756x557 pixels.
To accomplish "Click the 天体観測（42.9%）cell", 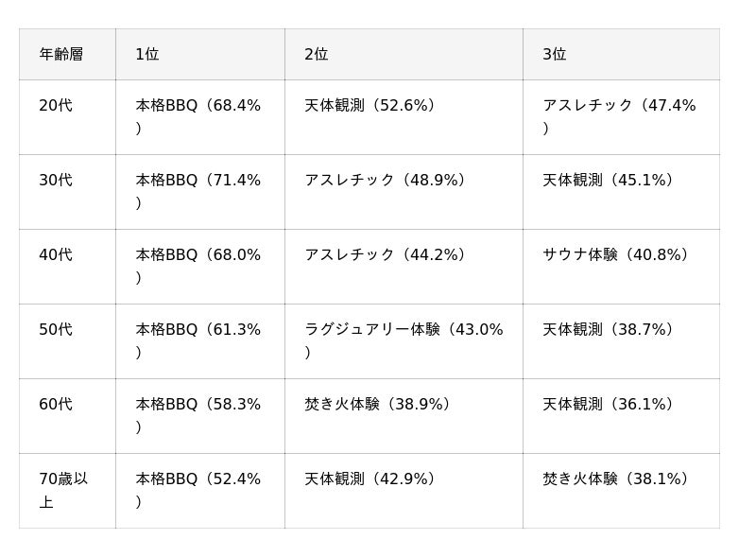I will (x=373, y=479).
